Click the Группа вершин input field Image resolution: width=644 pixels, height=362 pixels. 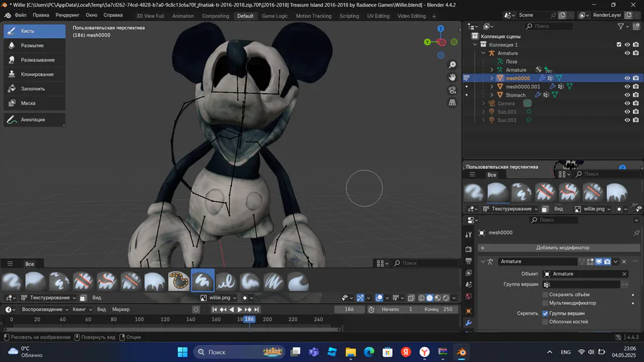tap(582, 285)
